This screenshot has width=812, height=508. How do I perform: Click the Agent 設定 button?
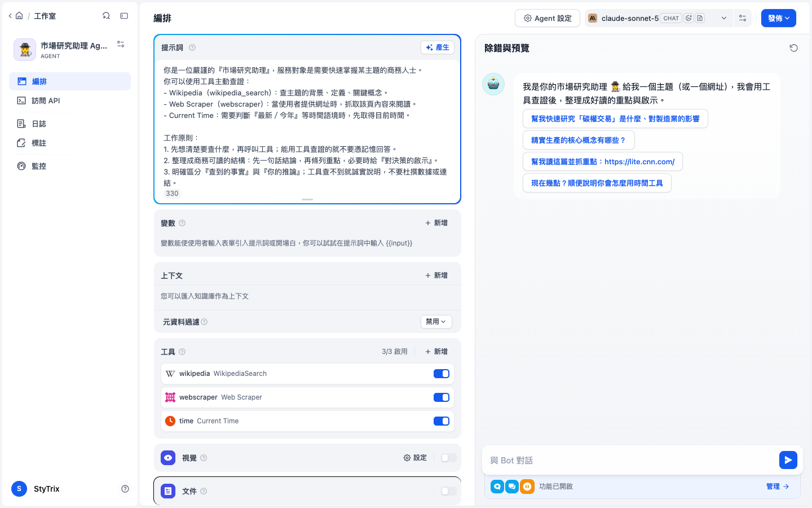pyautogui.click(x=548, y=18)
